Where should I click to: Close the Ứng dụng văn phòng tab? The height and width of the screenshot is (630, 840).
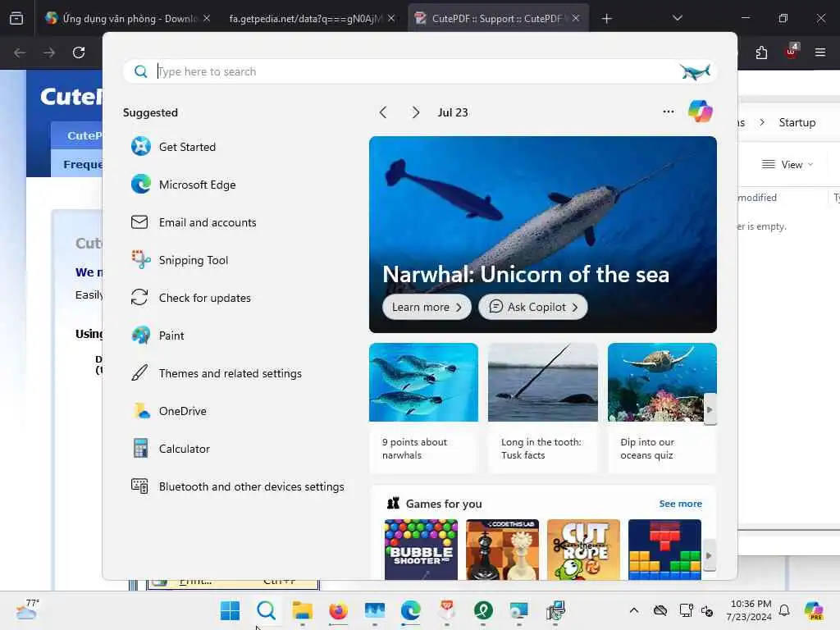coord(207,18)
